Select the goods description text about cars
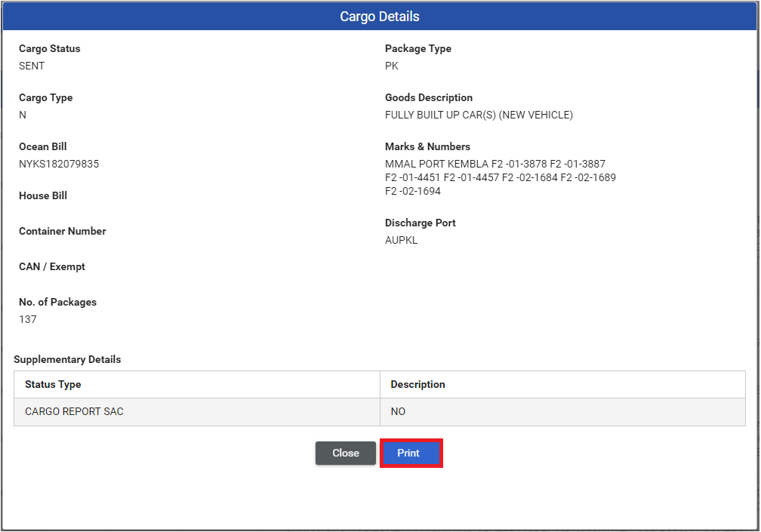 pos(479,115)
